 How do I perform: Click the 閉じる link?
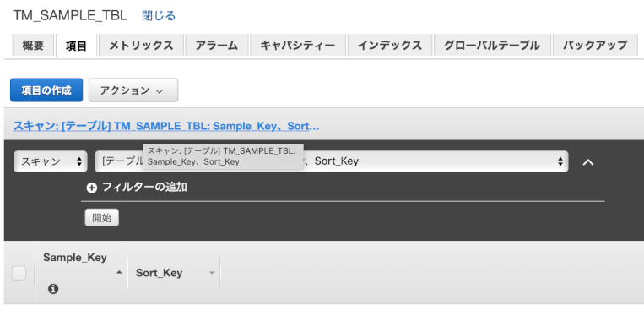point(159,16)
